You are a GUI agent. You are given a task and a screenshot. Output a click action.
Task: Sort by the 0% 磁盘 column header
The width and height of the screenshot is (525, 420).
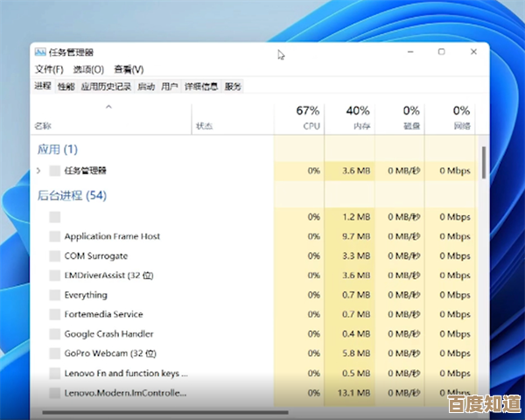click(400, 119)
